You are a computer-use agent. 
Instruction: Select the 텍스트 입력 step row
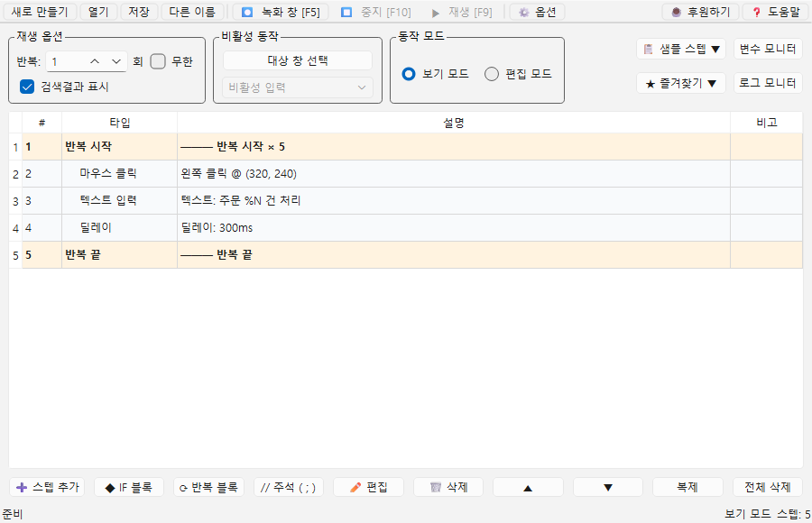coord(405,200)
